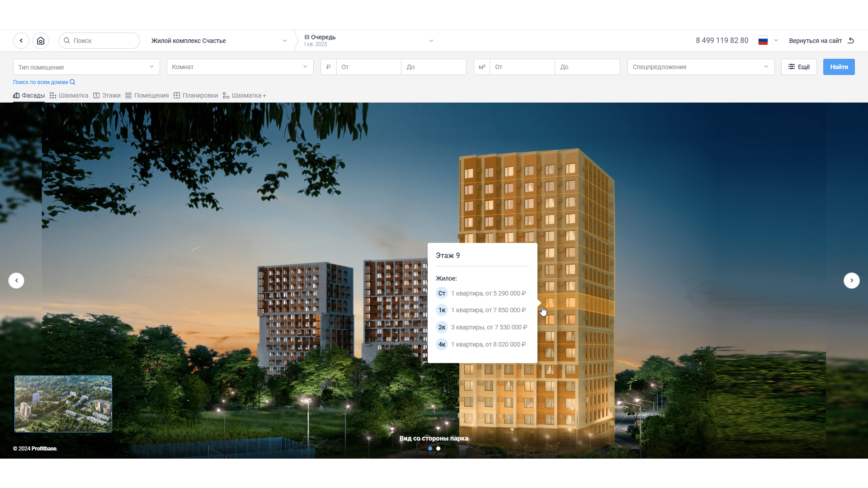The image size is (868, 488).
Task: Open the Помещения tab
Action: click(x=147, y=95)
